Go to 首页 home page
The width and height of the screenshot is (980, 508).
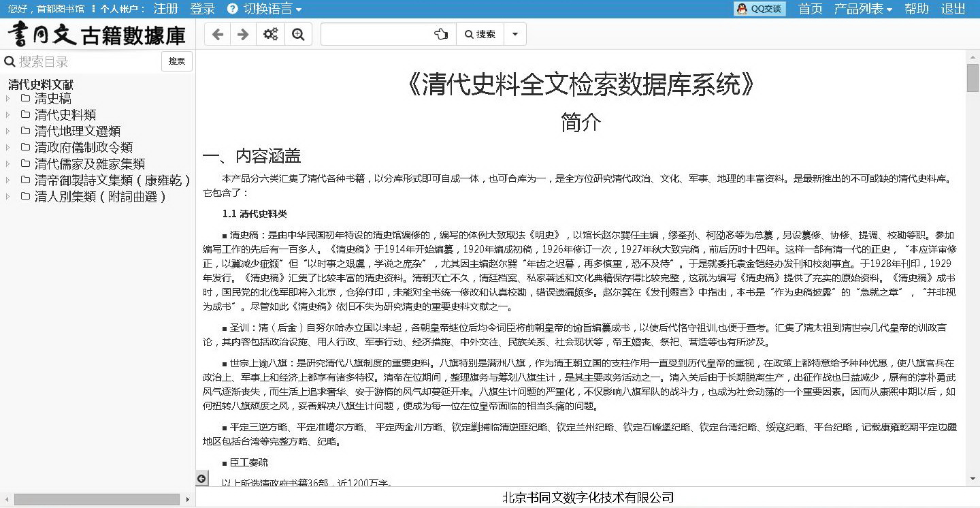coord(810,9)
